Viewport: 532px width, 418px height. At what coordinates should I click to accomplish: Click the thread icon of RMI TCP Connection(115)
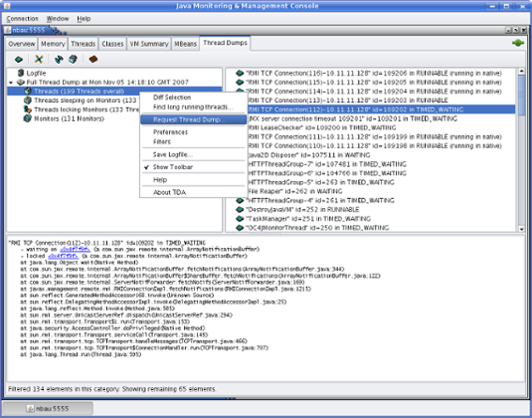[x=240, y=83]
